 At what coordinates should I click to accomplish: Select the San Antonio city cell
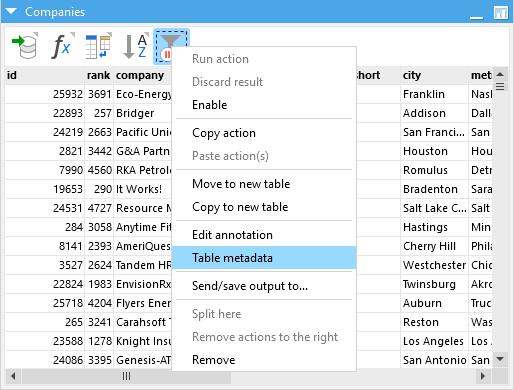[x=434, y=360]
